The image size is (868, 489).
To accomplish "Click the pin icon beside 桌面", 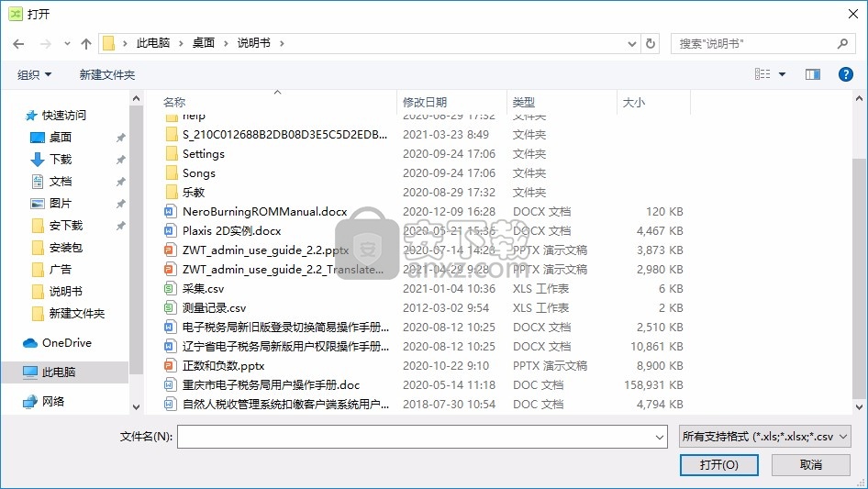I will [x=120, y=138].
